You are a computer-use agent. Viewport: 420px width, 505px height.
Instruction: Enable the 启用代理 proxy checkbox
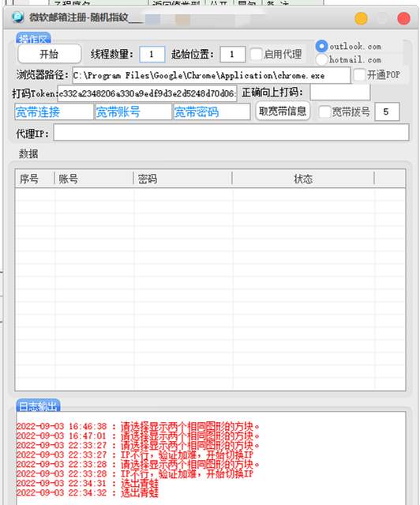pos(256,54)
